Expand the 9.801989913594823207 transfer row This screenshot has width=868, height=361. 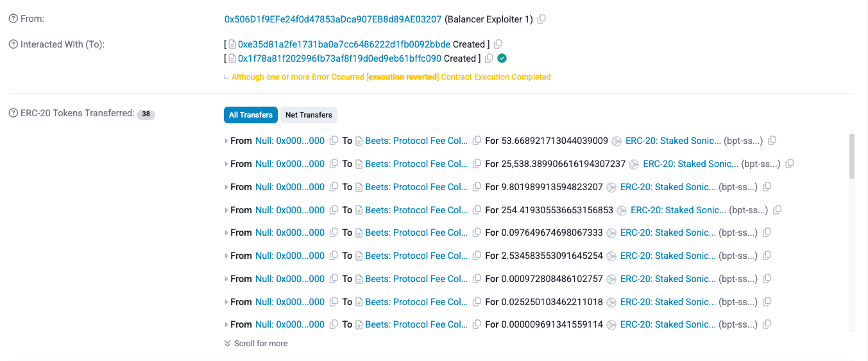tap(226, 187)
